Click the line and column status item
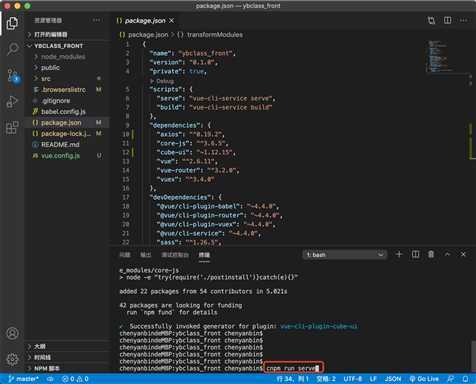This screenshot has height=384, width=476. coord(292,379)
